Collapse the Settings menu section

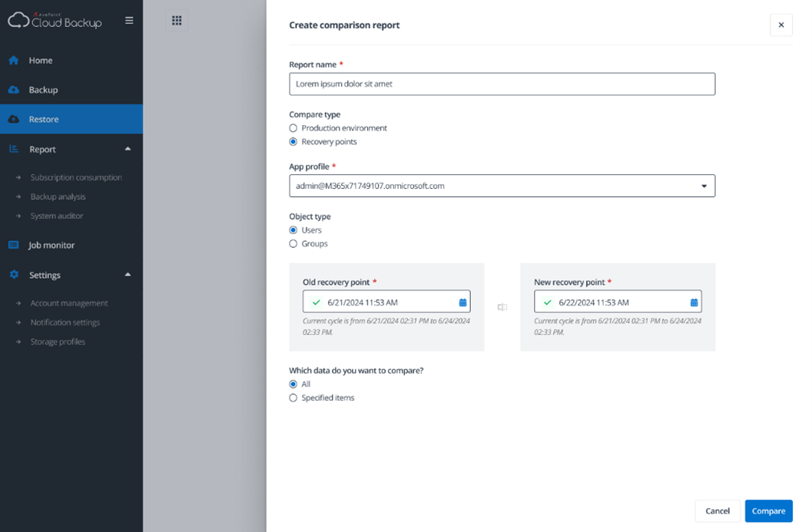pyautogui.click(x=128, y=274)
